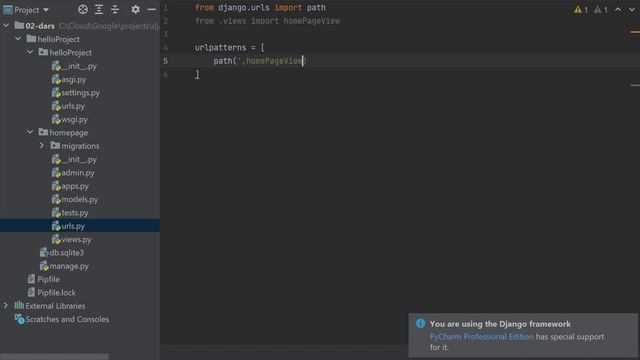
Task: Collapse the inner helloProject package
Action: (30, 52)
